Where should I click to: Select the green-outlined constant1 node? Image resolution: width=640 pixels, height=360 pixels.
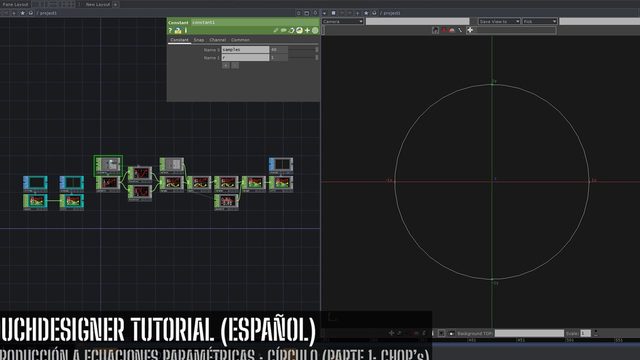point(108,165)
